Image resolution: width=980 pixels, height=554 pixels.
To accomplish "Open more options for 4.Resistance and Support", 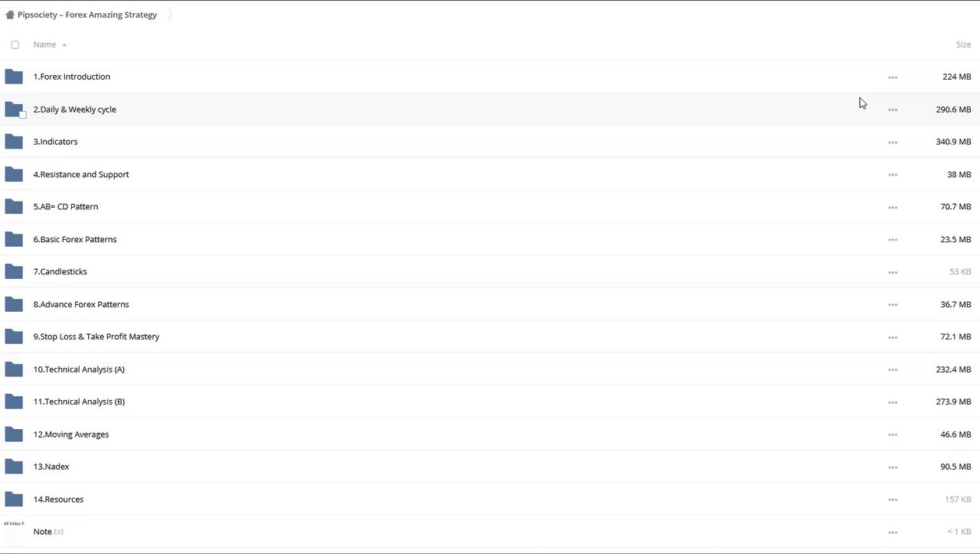I will pos(893,175).
